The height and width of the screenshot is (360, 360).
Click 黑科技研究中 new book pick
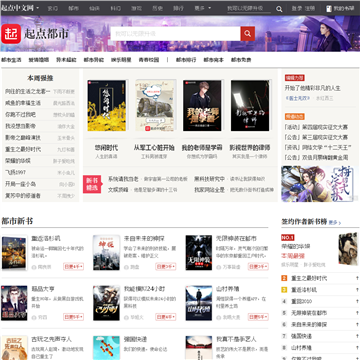pyautogui.click(x=210, y=179)
